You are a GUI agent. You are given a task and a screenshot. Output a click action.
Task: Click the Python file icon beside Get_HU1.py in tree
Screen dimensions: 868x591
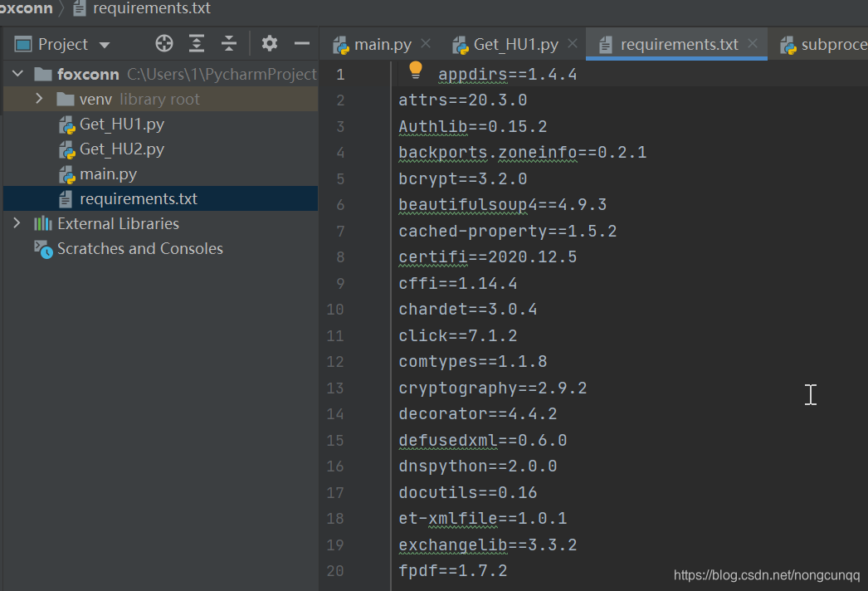(x=67, y=125)
